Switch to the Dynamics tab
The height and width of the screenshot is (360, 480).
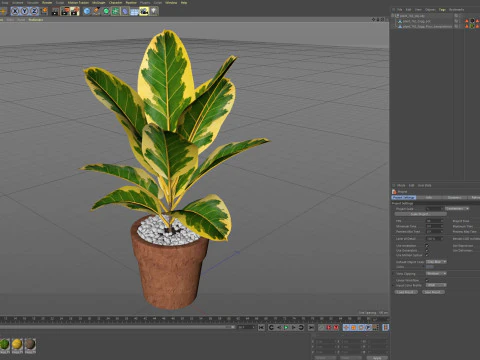coord(455,198)
